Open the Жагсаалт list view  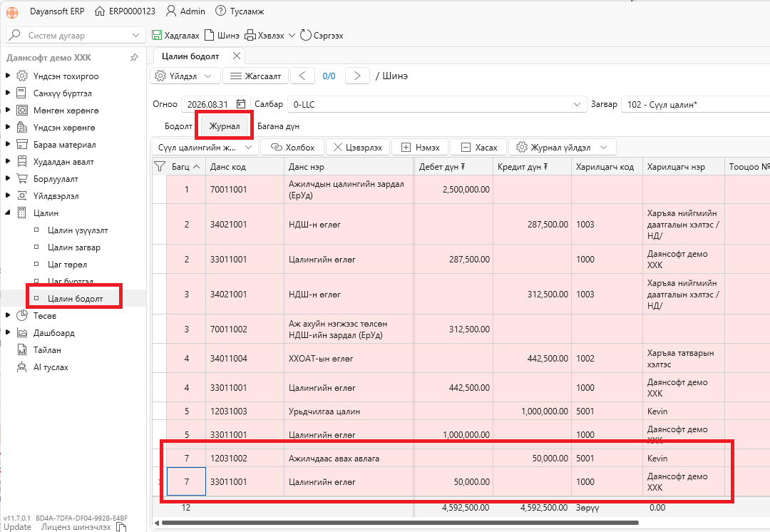(x=255, y=76)
